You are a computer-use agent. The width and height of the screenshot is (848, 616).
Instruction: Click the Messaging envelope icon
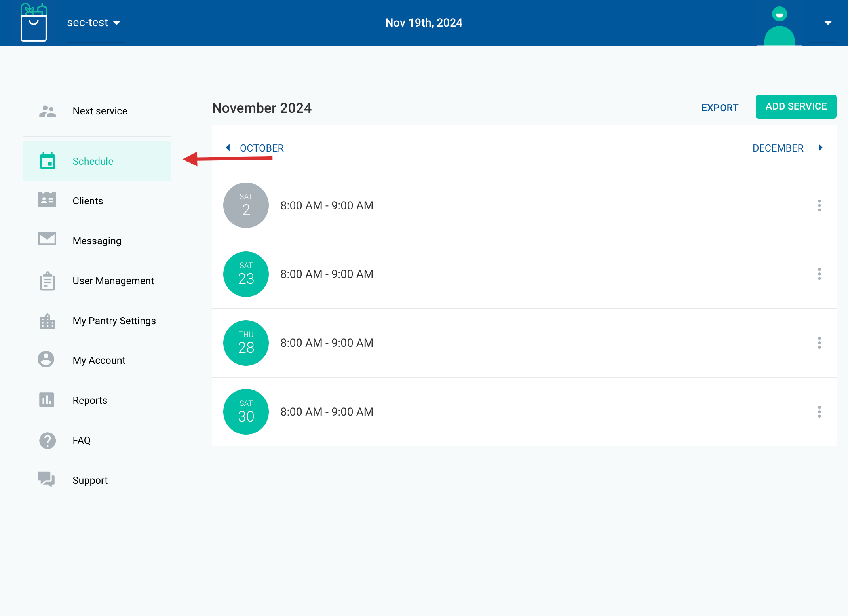coord(47,239)
